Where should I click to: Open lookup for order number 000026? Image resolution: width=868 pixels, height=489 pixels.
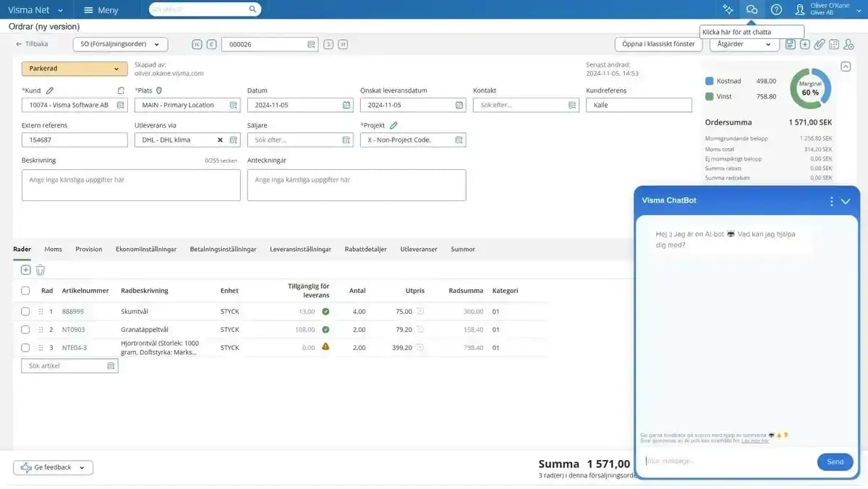pos(311,44)
